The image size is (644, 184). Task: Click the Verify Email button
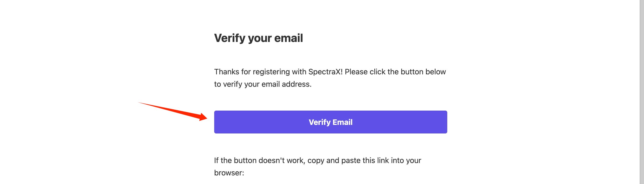[331, 122]
